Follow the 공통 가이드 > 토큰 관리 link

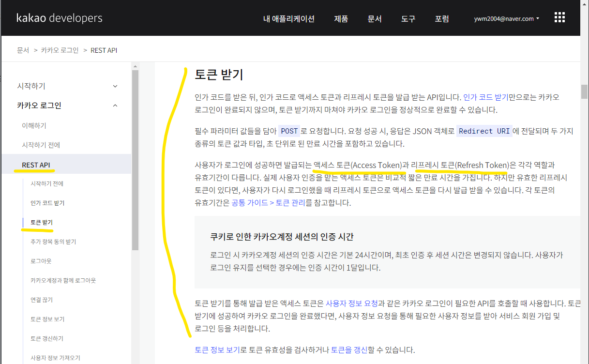pos(268,203)
